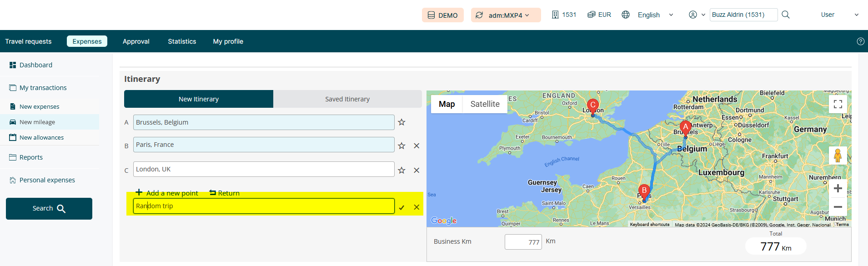Zoom in on the map
This screenshot has height=266, width=868.
tap(838, 188)
